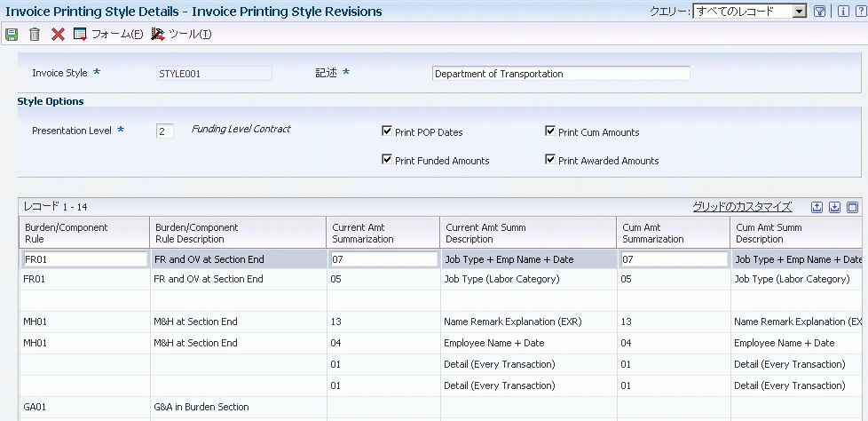Viewport: 868px width, 421px height.
Task: Click the Presentation Level input box
Action: pyautogui.click(x=165, y=131)
